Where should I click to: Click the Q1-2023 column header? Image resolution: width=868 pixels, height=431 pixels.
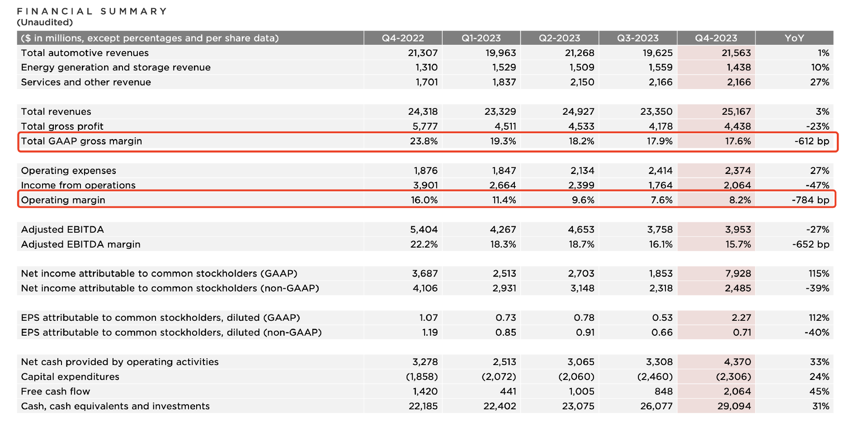481,38
